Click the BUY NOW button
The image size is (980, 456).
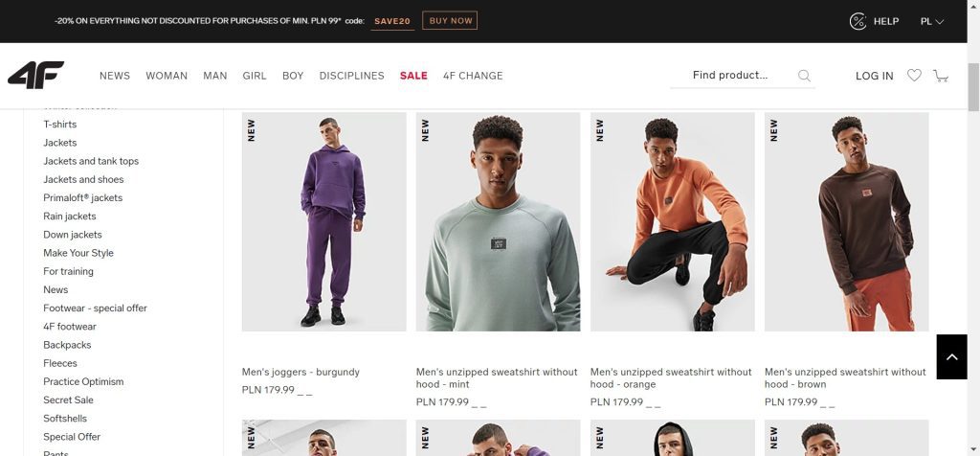450,20
